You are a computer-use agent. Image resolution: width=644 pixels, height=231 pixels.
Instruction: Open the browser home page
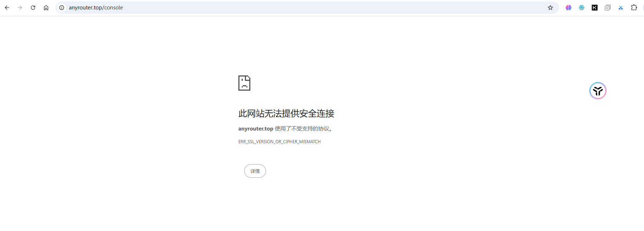tap(46, 8)
